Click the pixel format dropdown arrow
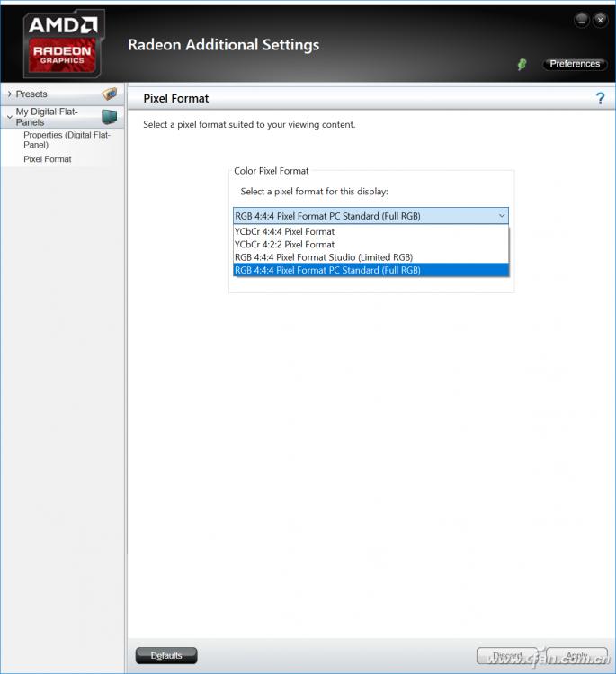Screen dimensions: 616x674 coord(501,216)
